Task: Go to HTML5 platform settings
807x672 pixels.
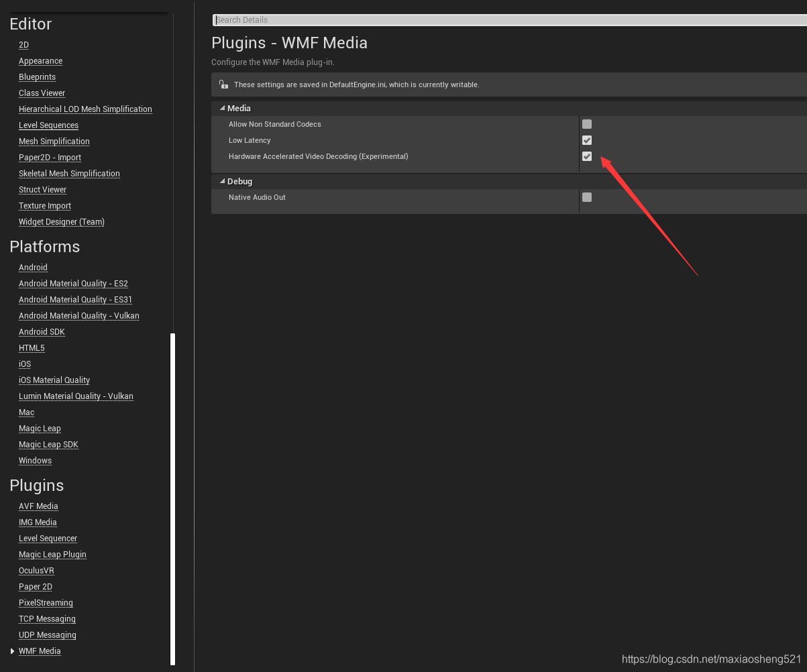Action: tap(32, 348)
